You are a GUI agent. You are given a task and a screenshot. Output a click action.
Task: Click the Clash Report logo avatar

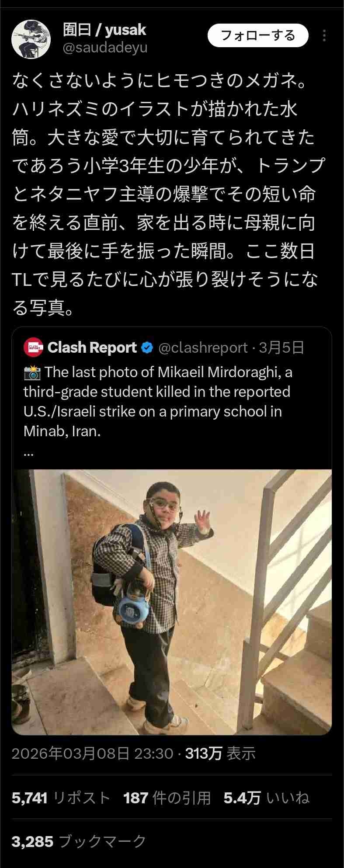[34, 347]
